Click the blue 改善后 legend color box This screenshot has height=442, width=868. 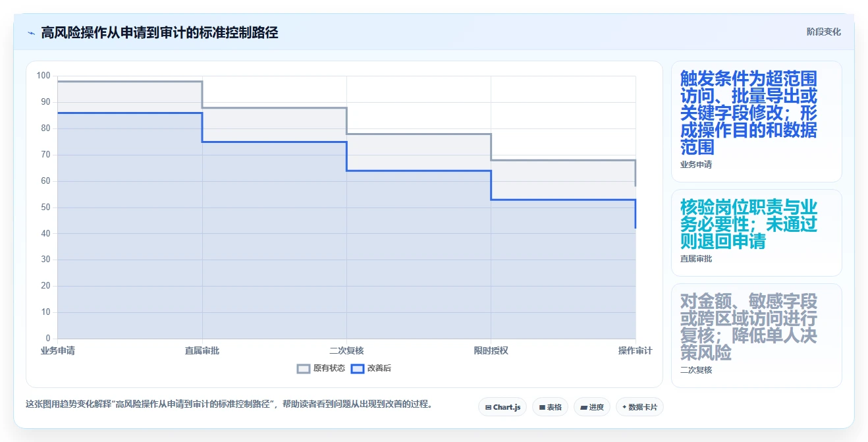click(x=358, y=369)
